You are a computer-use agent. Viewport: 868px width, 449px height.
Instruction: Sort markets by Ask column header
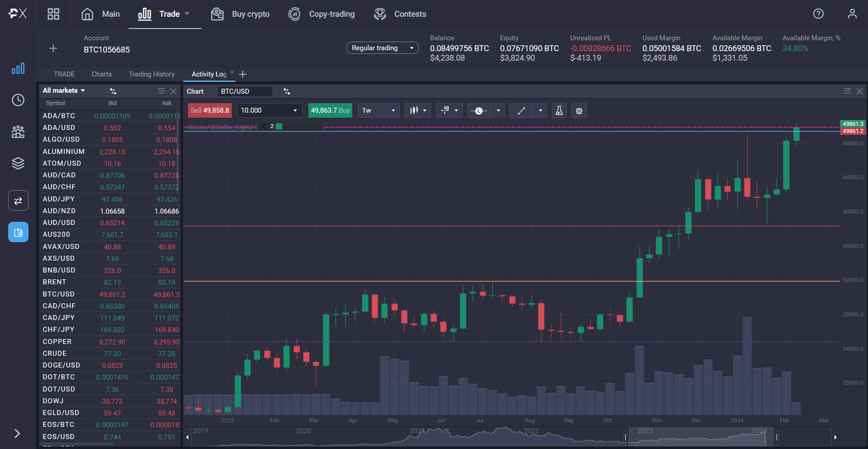(167, 103)
